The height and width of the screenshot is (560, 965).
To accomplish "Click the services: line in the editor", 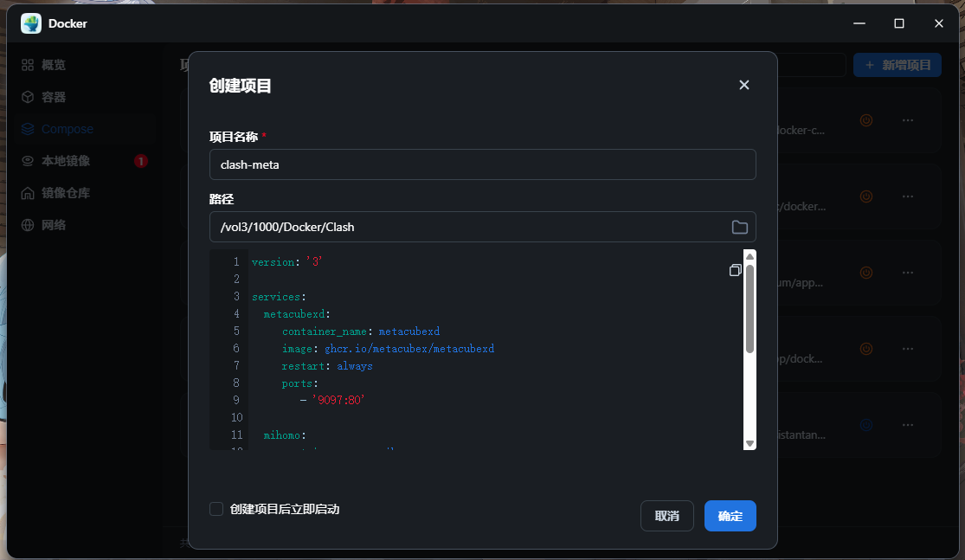I will [x=279, y=297].
